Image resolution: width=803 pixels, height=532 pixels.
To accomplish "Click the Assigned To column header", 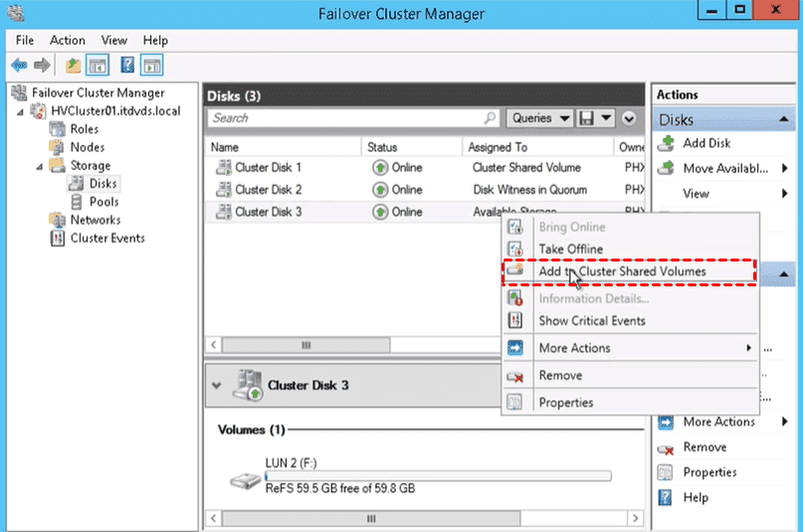I will [x=537, y=147].
